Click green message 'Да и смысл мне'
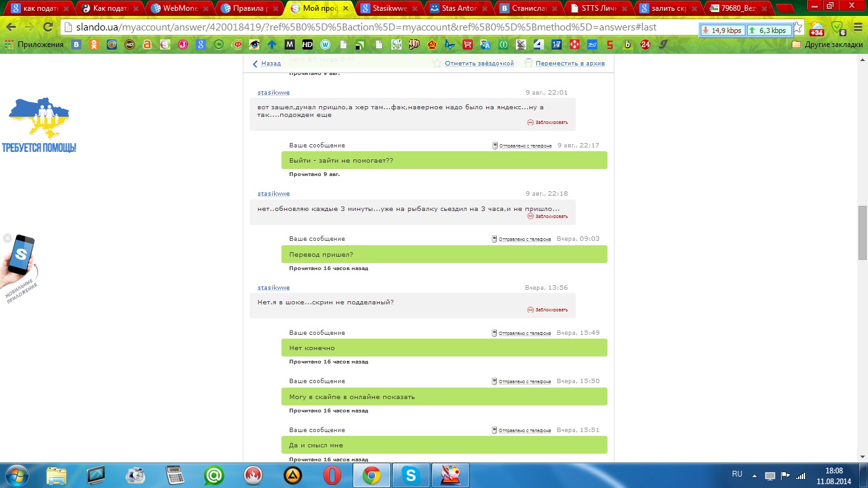868x488 pixels. coord(444,445)
